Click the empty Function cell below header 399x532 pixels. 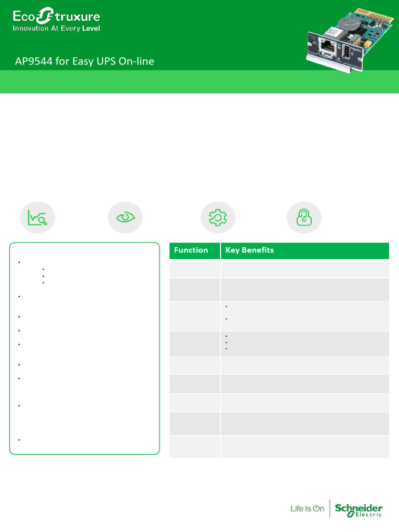[195, 269]
